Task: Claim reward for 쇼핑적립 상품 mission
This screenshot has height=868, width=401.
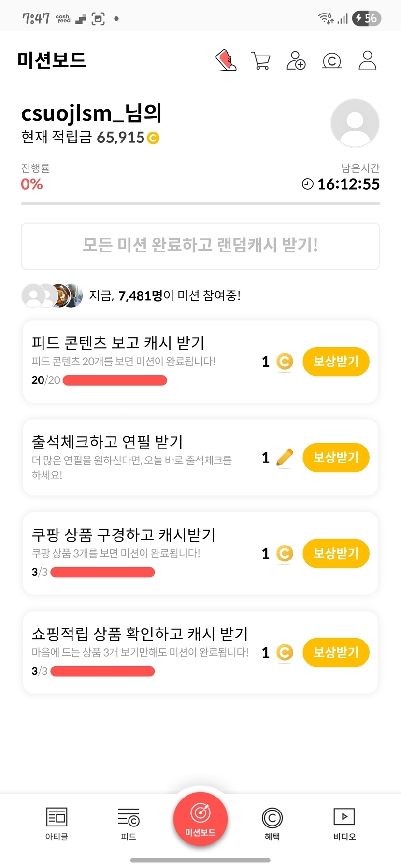Action: [336, 652]
